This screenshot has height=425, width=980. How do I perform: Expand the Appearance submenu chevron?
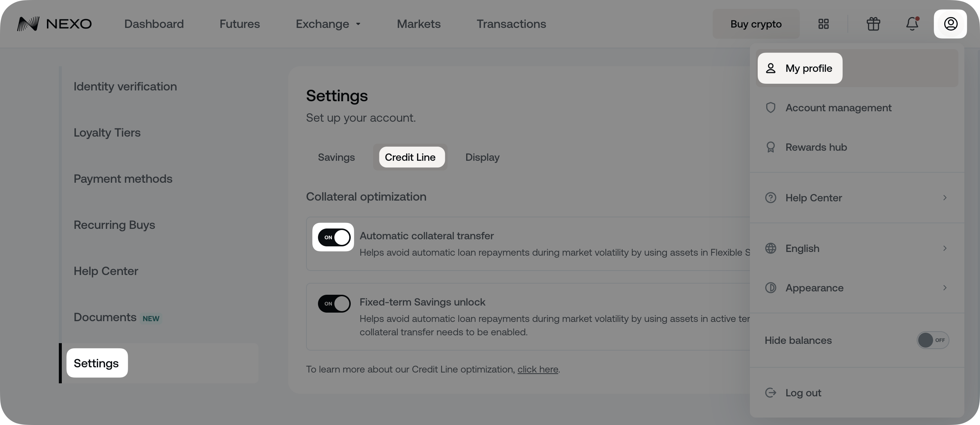pyautogui.click(x=945, y=288)
